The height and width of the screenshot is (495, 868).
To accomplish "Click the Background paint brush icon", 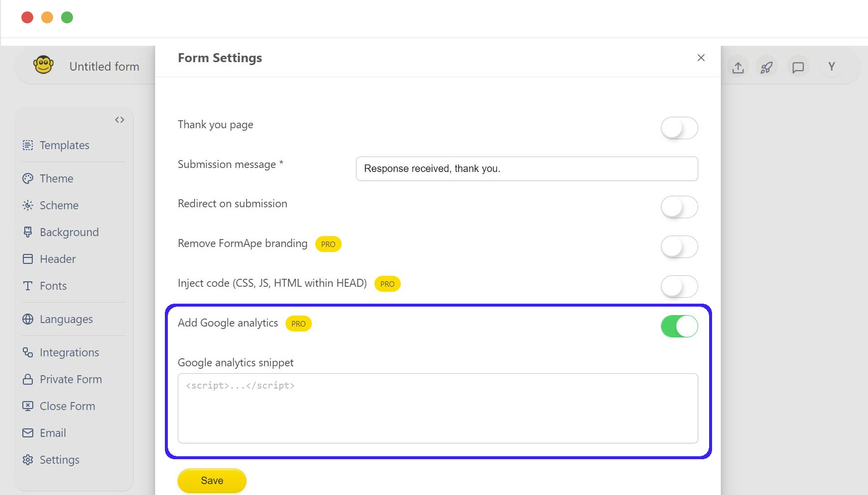I will tap(28, 232).
